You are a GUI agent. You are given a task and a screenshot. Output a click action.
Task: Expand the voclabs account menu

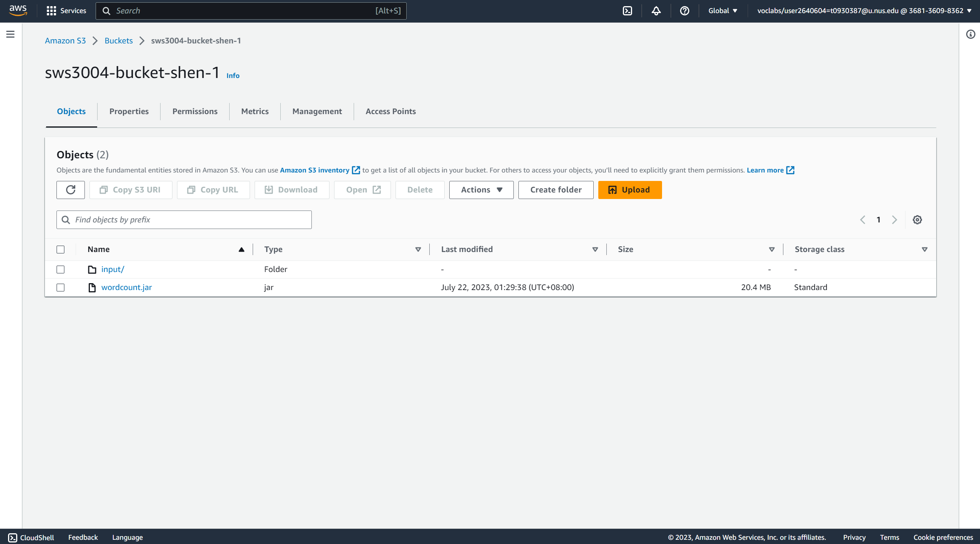point(864,11)
